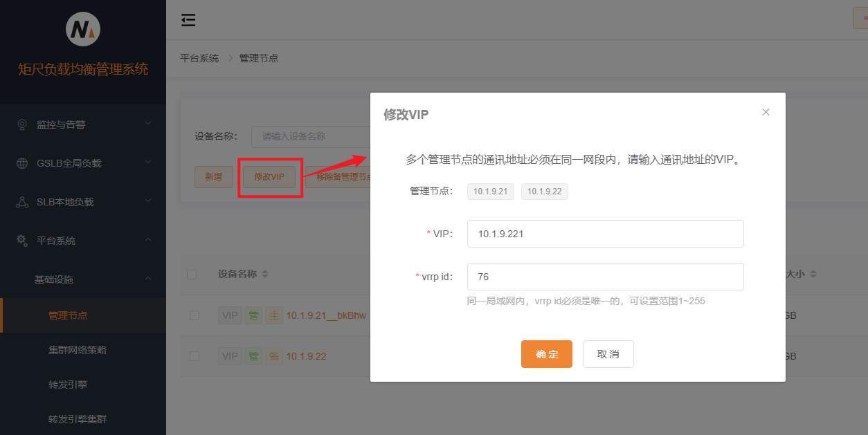Check the select-all checkbox in table header
The width and height of the screenshot is (868, 435).
192,274
